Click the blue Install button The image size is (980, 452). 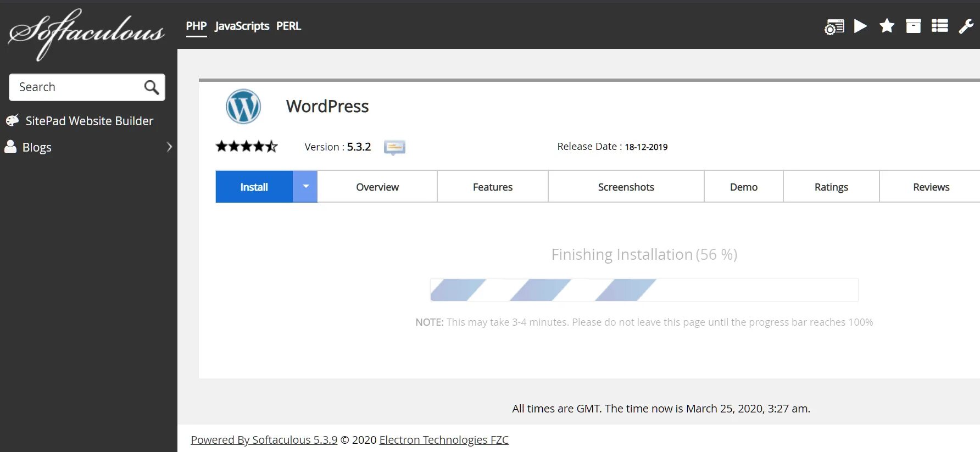click(x=254, y=187)
